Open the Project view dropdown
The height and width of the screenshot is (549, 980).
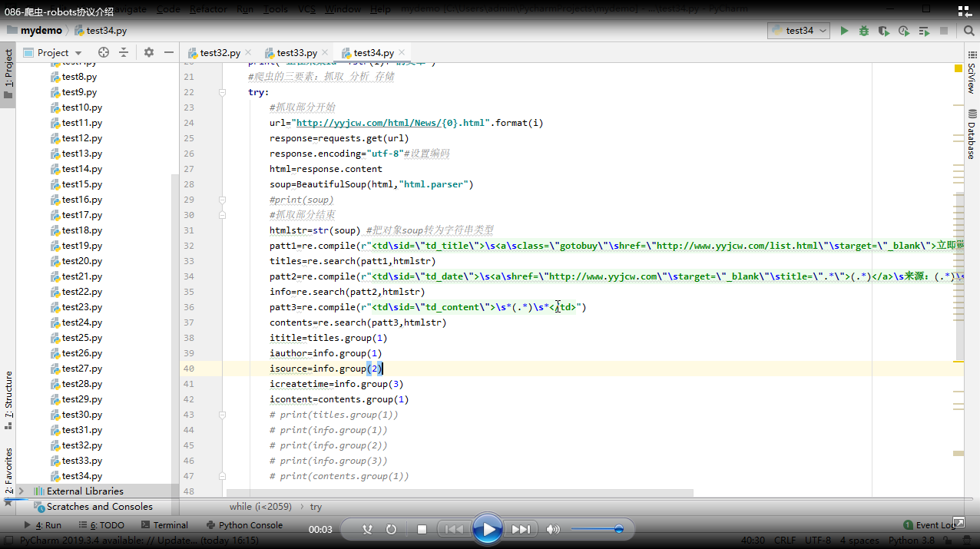pyautogui.click(x=52, y=52)
